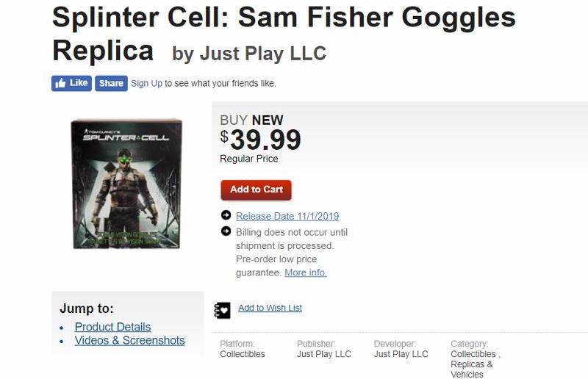This screenshot has width=588, height=379.
Task: Click the $39.99 price text
Action: [261, 139]
